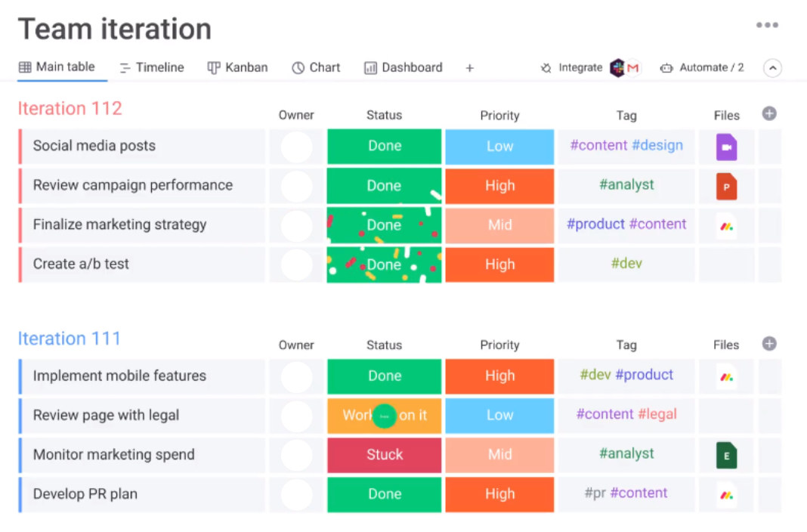Screen dimensions: 807x532
Task: Collapse the Iteration 111 group title
Action: click(69, 339)
